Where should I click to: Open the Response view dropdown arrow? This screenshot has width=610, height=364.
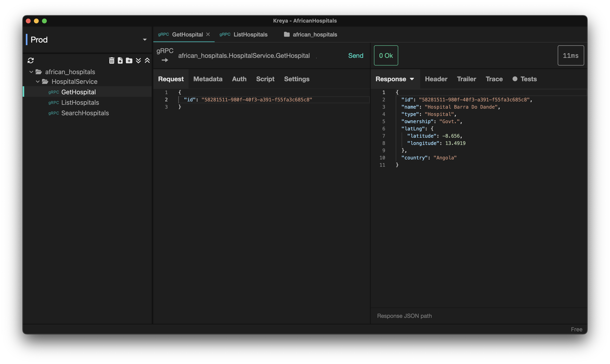tap(412, 79)
